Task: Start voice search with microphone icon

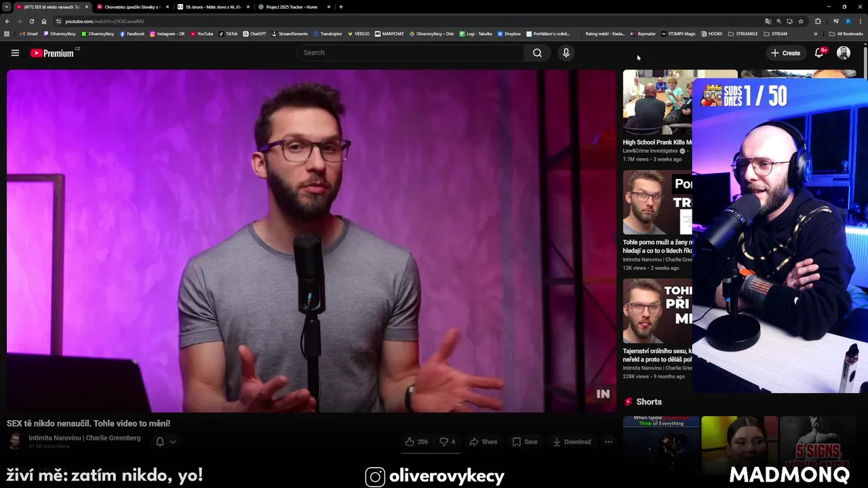Action: point(566,53)
